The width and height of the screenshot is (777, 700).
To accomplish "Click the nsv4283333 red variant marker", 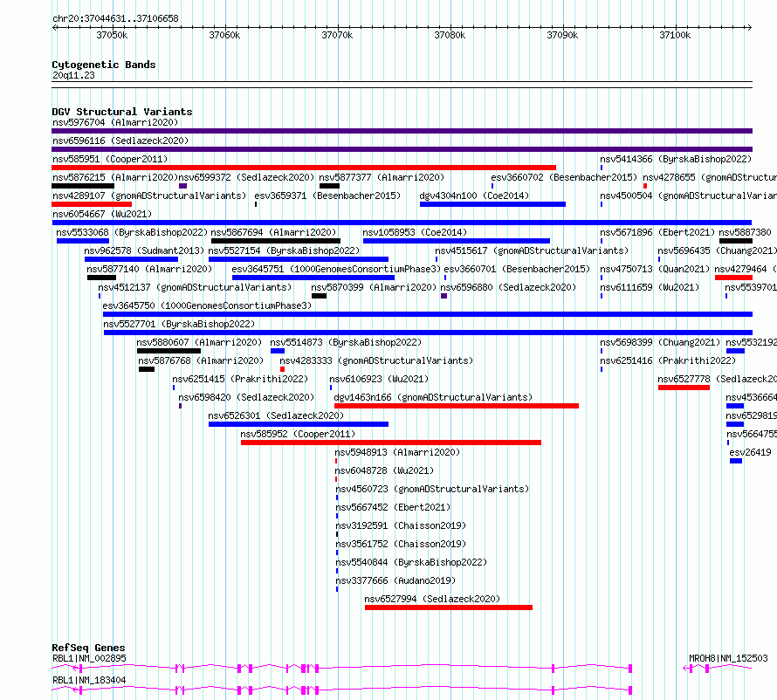I will click(283, 369).
